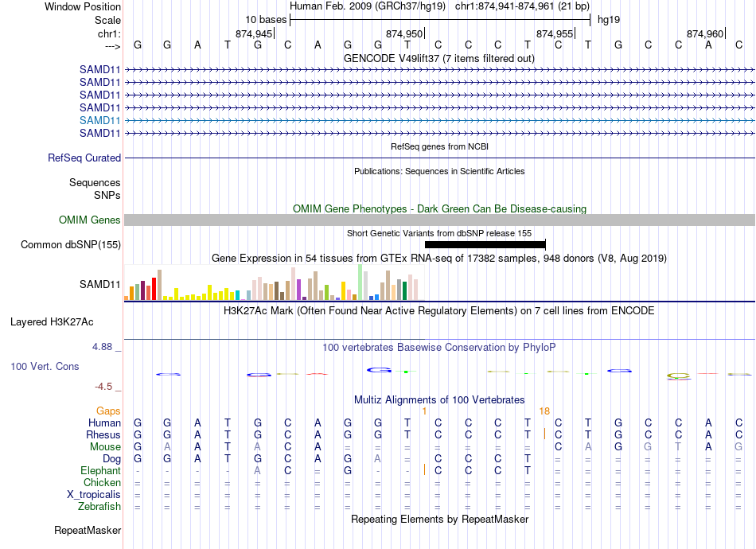Image resolution: width=756 pixels, height=549 pixels.
Task: Click the 874,960 ruler position marker
Action: [705, 33]
